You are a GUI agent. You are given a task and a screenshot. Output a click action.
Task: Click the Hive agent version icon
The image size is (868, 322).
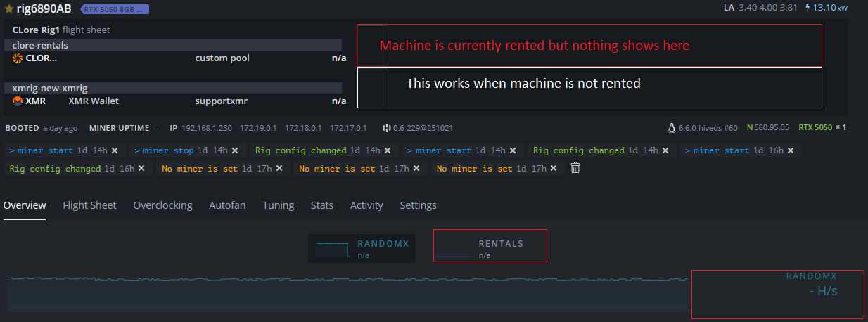(x=386, y=128)
